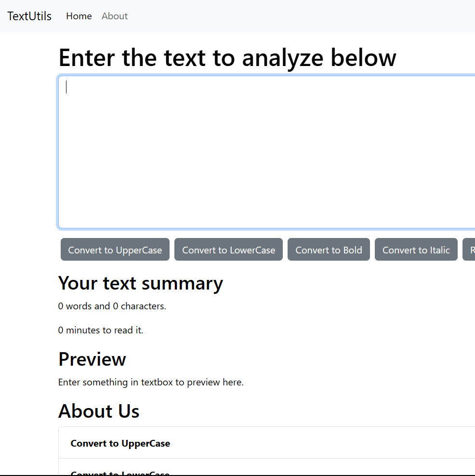The height and width of the screenshot is (476, 475).
Task: Click the About Us section heading
Action: point(99,411)
